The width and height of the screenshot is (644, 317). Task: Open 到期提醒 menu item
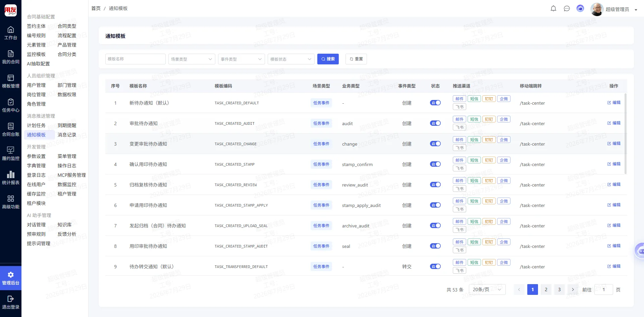67,125
